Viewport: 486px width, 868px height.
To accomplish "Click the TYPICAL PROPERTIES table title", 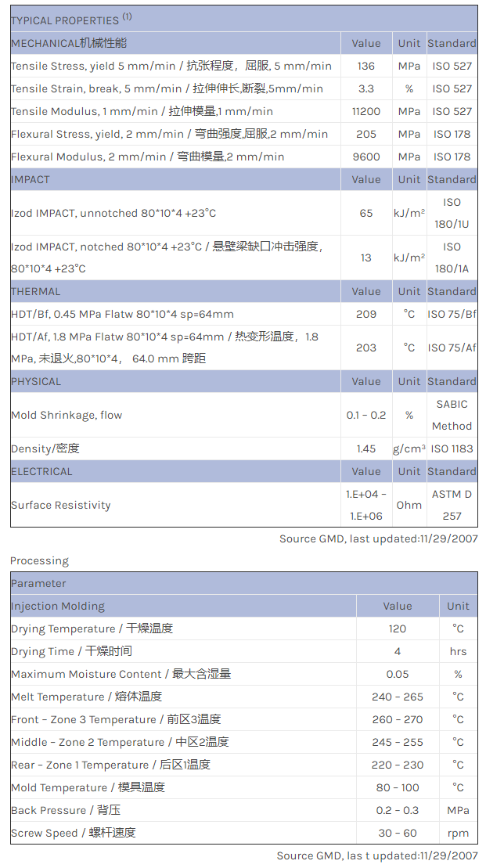I will [71, 20].
